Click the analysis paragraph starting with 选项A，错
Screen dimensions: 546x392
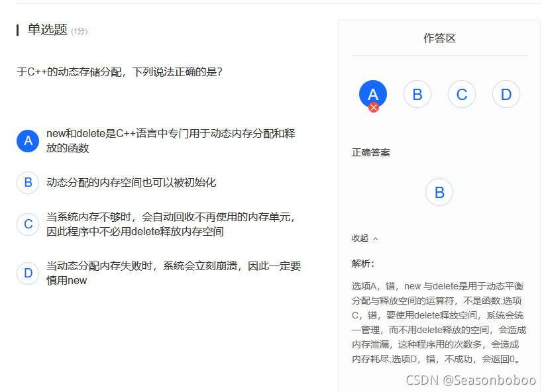(x=439, y=322)
